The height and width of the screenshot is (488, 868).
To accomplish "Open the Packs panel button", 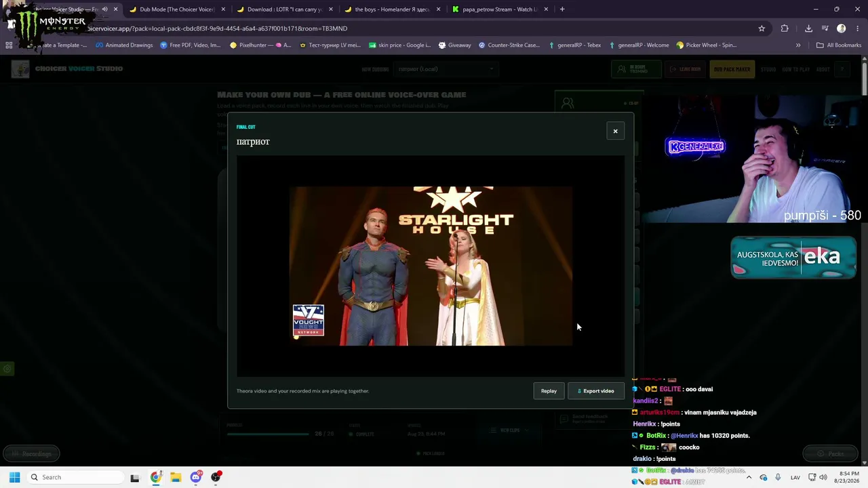I will tap(831, 453).
